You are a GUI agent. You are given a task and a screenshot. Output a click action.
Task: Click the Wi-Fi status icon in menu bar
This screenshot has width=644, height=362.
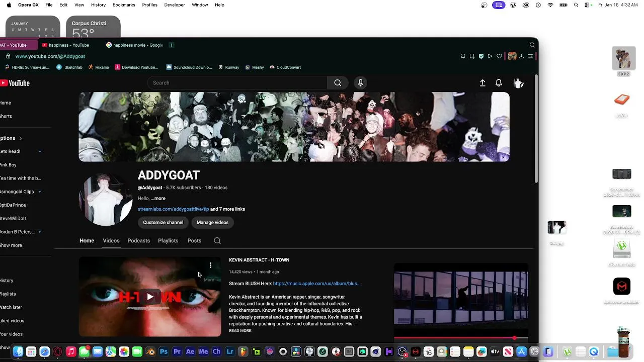[x=550, y=5]
